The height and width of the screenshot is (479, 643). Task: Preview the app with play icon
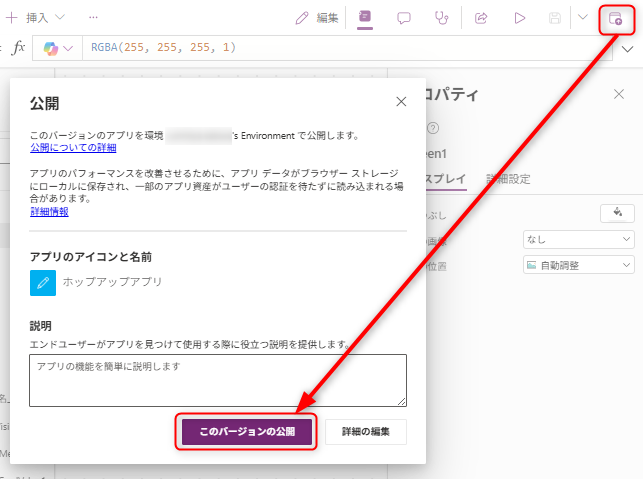click(x=520, y=18)
